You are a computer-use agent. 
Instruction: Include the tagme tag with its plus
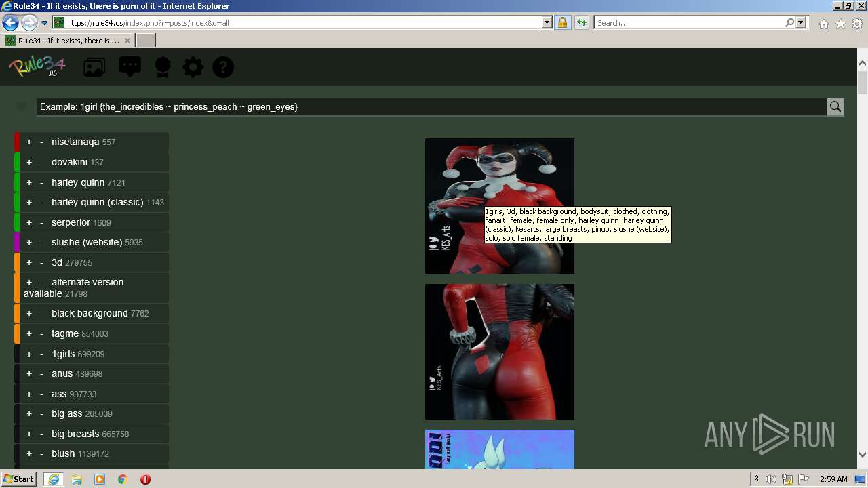click(x=29, y=333)
